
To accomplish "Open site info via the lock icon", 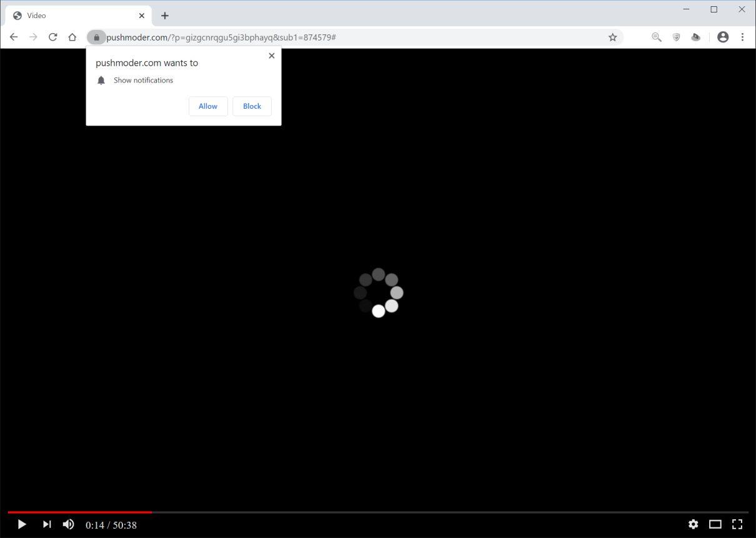I will tap(96, 37).
